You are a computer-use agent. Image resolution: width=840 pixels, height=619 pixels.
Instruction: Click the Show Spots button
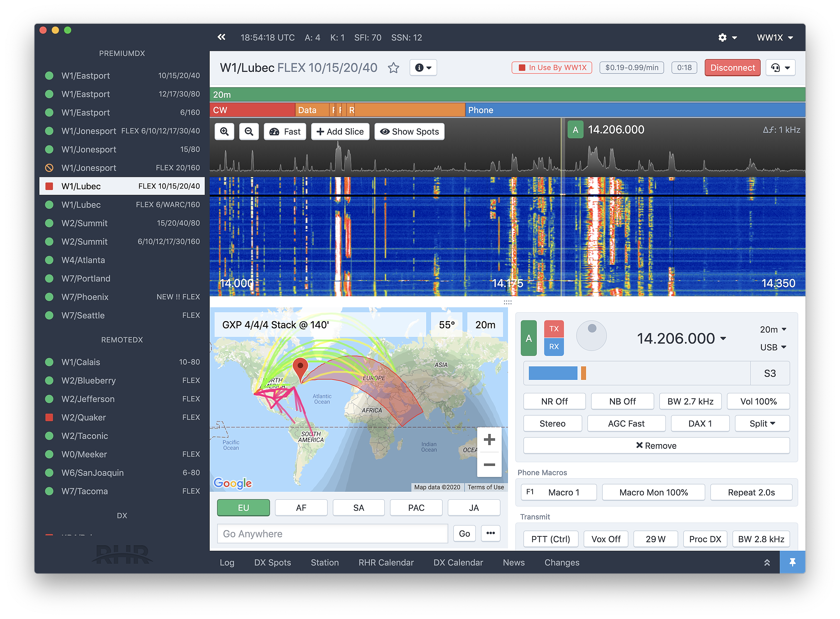point(409,132)
